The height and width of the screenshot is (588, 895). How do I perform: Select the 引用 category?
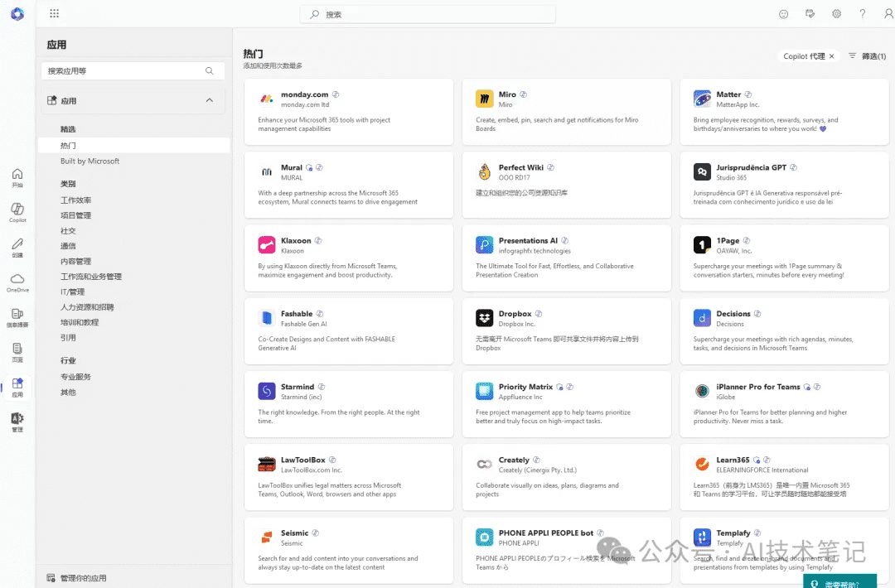[x=68, y=338]
